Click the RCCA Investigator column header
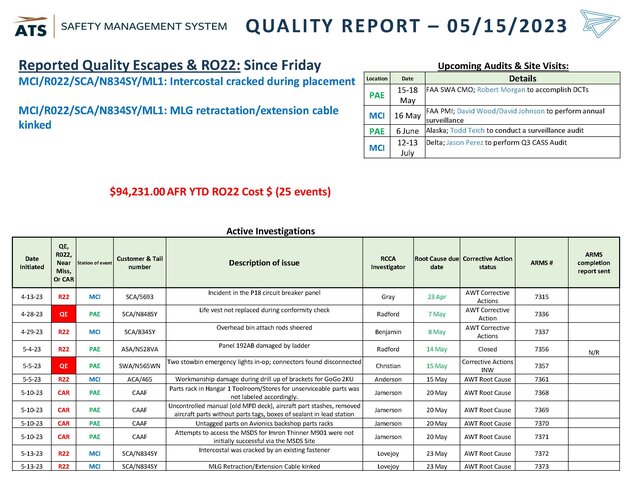 [x=388, y=263]
